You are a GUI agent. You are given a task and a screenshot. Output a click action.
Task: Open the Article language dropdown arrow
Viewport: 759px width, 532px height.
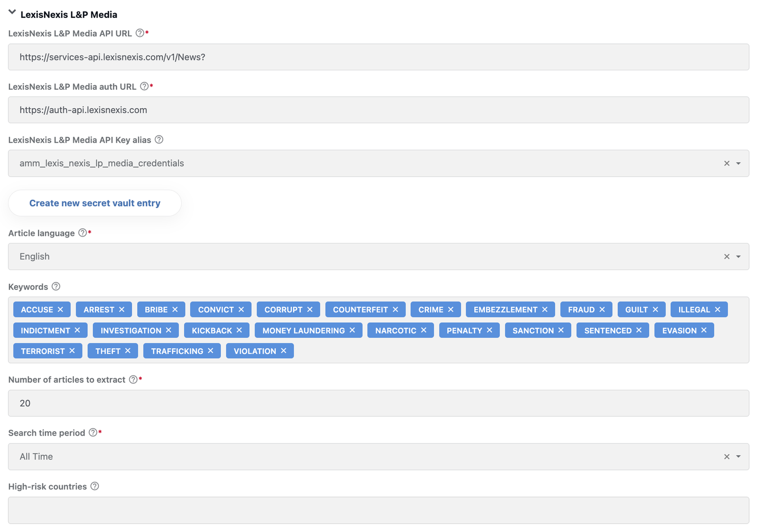tap(739, 257)
